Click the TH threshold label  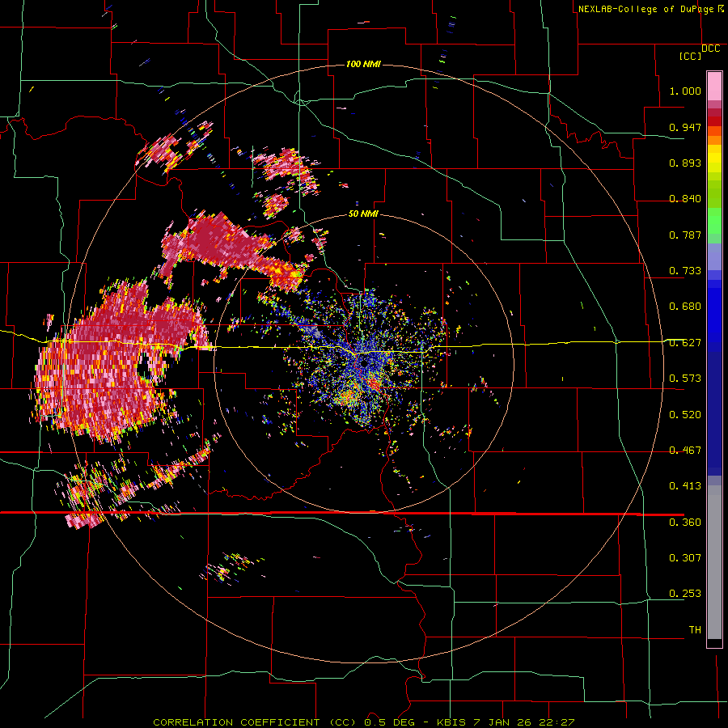coord(695,629)
